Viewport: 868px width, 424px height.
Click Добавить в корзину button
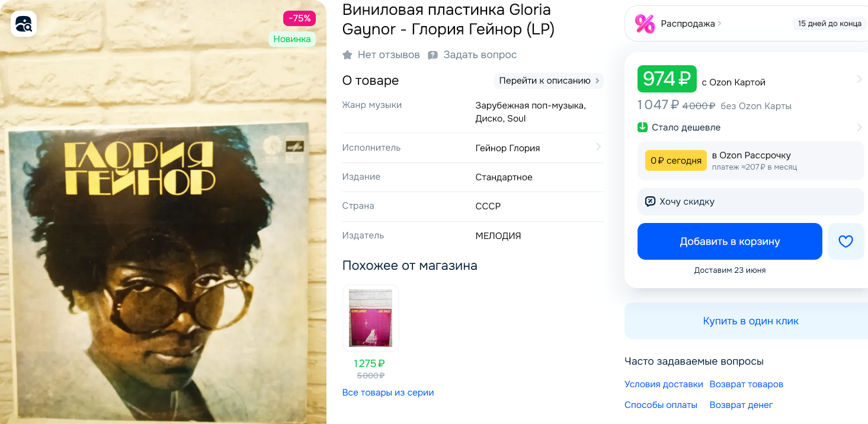(x=730, y=241)
